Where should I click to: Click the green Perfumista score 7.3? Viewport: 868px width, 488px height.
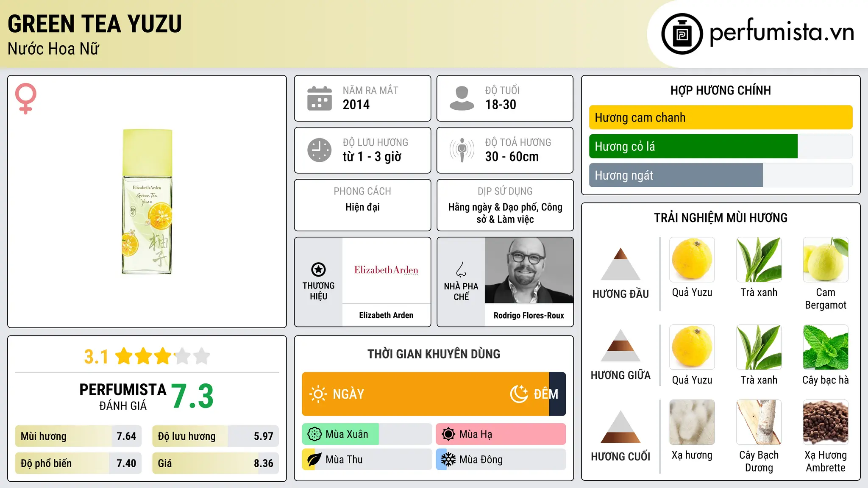(192, 396)
